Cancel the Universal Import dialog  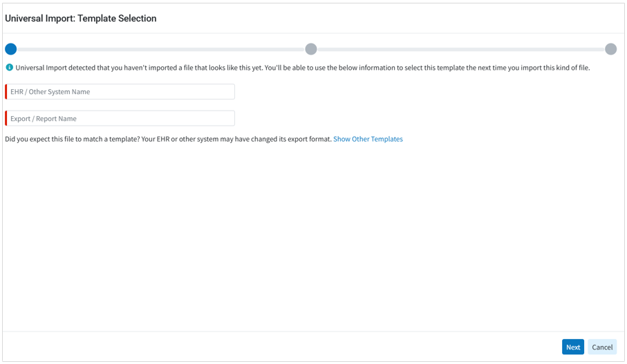(x=601, y=347)
